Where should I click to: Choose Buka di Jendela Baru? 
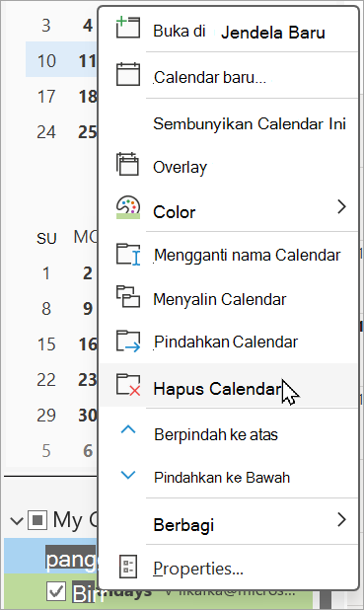pos(229,30)
